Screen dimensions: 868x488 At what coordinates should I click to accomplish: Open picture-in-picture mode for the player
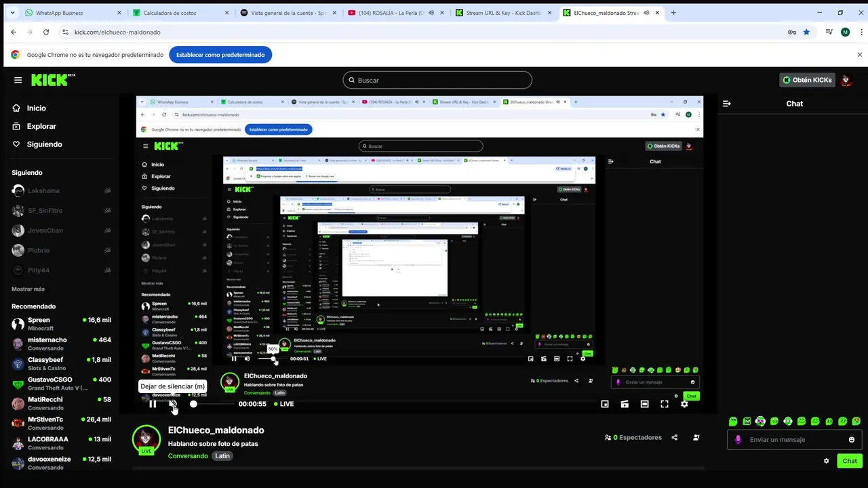[605, 404]
